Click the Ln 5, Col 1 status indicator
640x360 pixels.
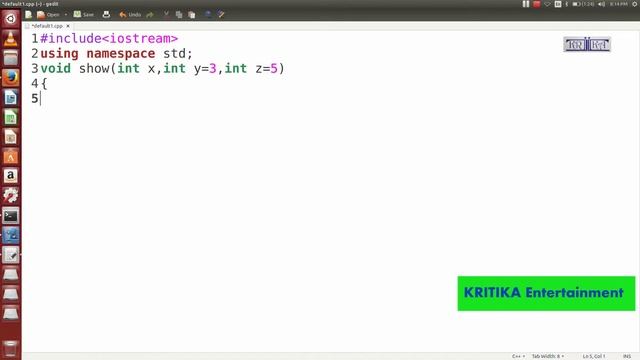pyautogui.click(x=594, y=356)
